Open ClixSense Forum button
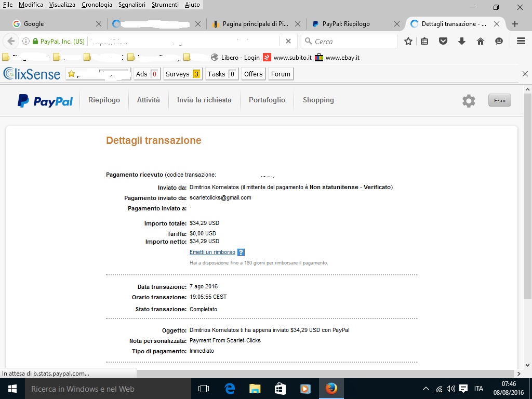 (x=281, y=74)
